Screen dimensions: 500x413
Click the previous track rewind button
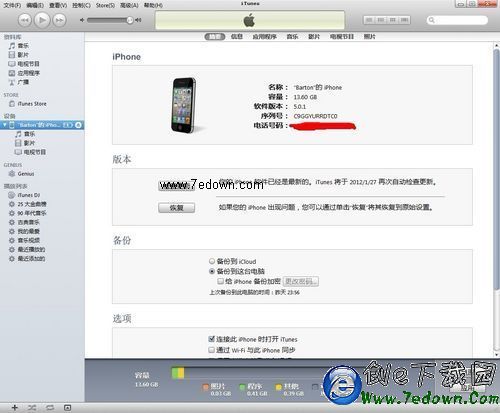click(25, 20)
